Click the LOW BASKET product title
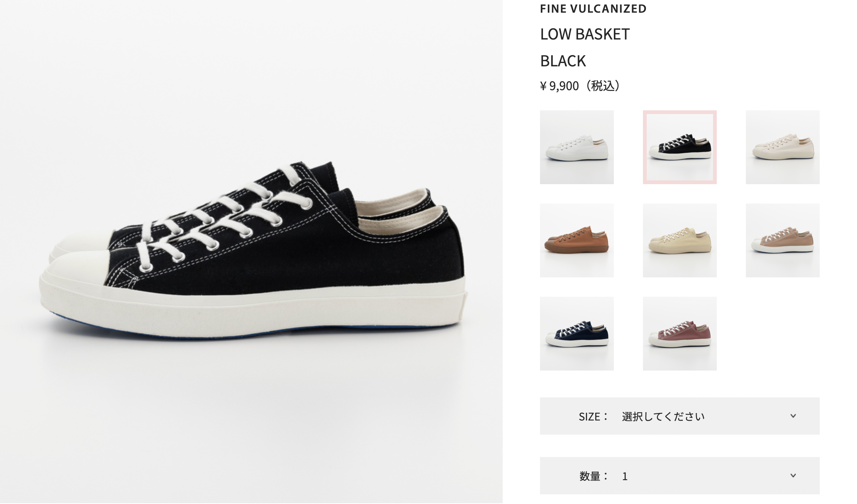The width and height of the screenshot is (857, 504). click(x=585, y=34)
